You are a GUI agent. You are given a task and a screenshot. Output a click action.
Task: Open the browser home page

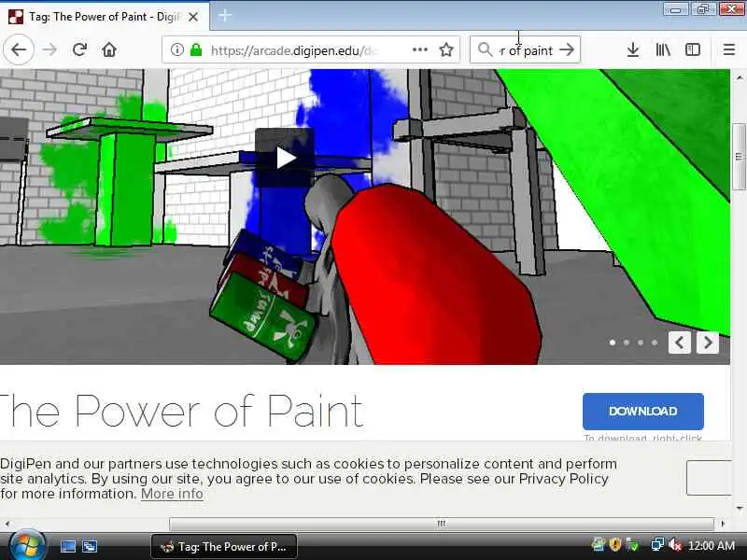pyautogui.click(x=109, y=49)
